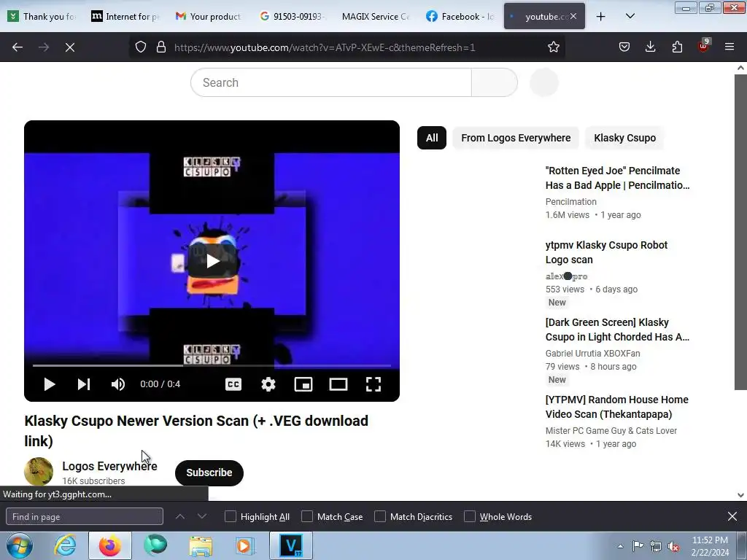Go to previous find match arrow
The image size is (747, 560).
click(x=180, y=516)
